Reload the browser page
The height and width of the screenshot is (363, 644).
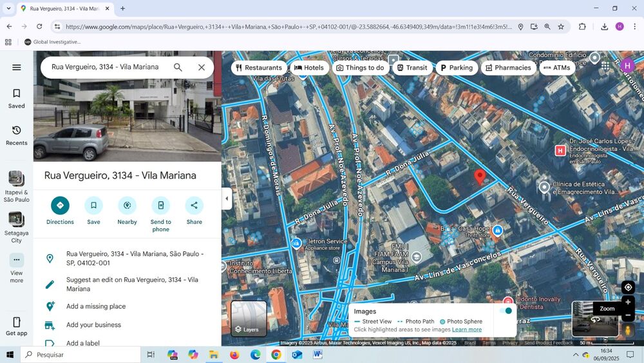pyautogui.click(x=39, y=26)
